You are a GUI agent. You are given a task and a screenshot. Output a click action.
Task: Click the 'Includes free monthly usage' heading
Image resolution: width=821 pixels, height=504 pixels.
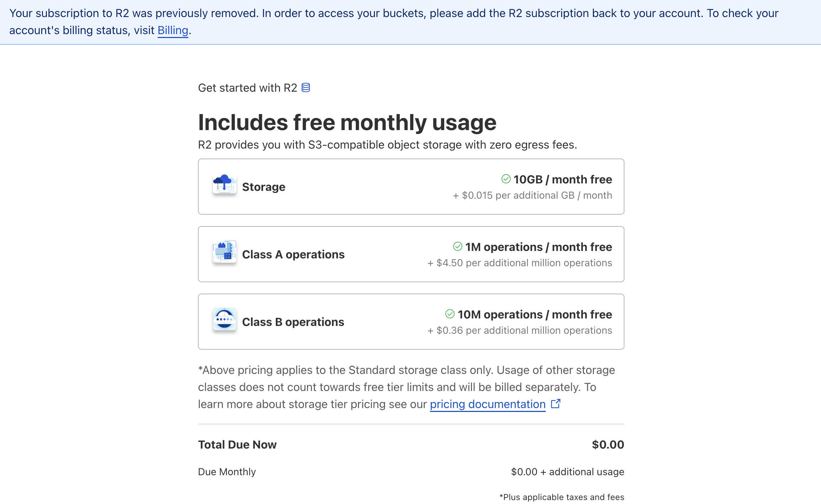347,123
